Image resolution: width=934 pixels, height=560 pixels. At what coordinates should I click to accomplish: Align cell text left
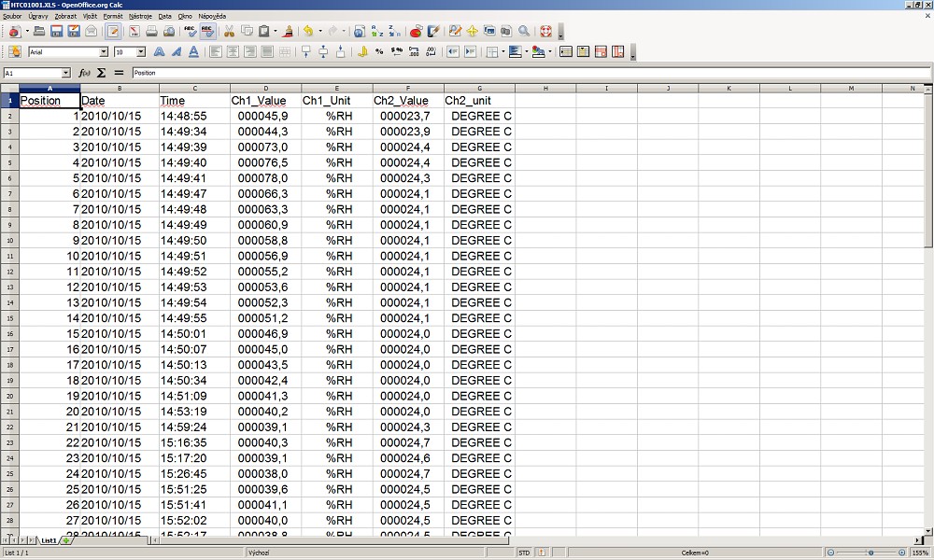215,51
